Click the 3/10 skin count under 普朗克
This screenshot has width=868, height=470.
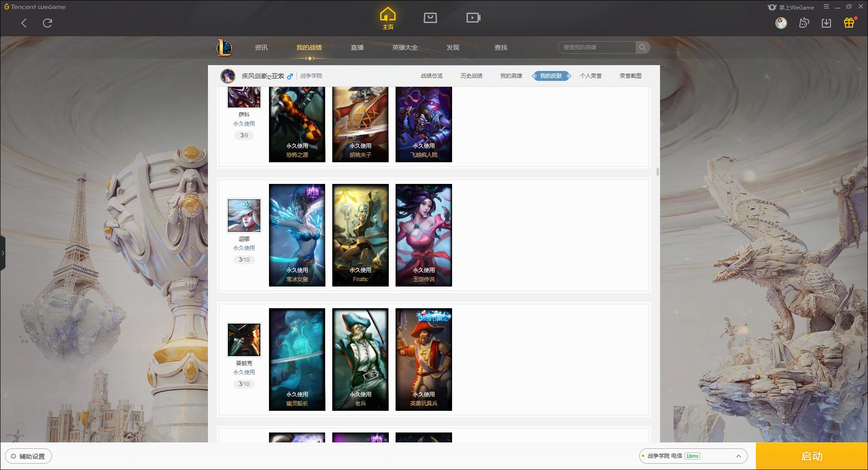[x=244, y=384]
